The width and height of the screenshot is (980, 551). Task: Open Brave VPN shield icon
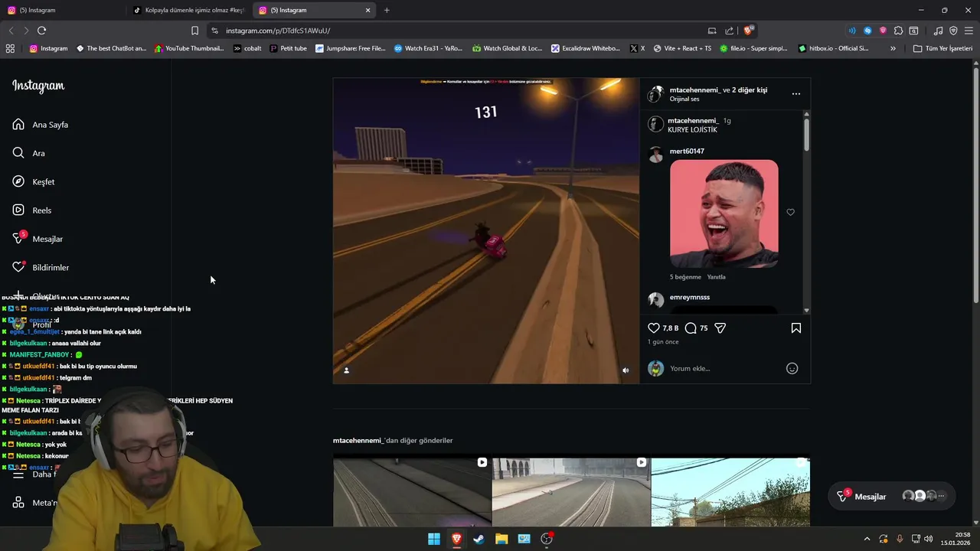click(x=953, y=31)
